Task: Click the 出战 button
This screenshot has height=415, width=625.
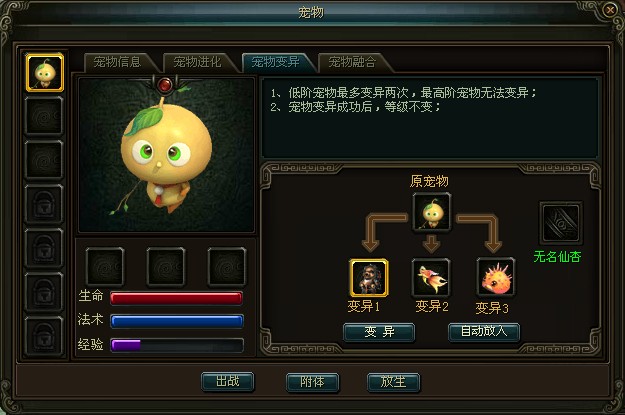Action: click(x=228, y=382)
